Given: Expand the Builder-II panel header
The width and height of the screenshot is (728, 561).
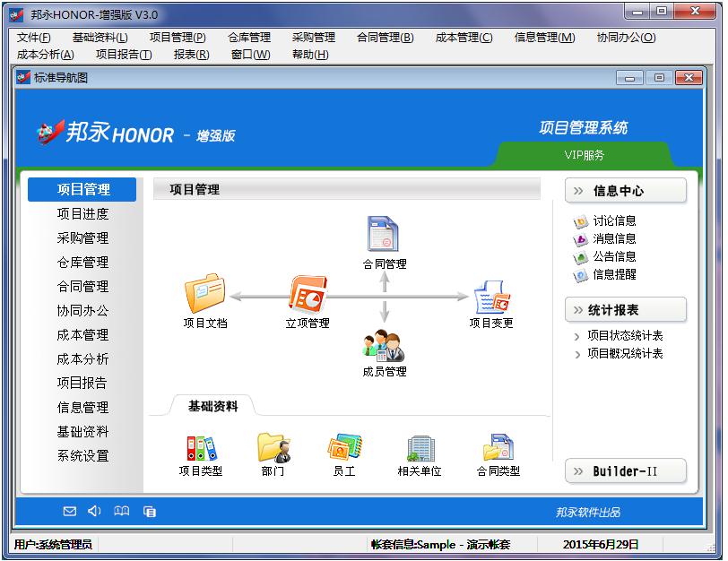Looking at the screenshot, I should (626, 471).
